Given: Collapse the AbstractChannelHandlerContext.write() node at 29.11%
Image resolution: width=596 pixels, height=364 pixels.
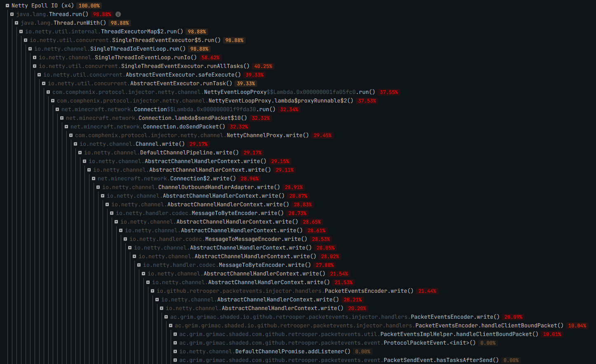Looking at the screenshot, I should [x=89, y=170].
